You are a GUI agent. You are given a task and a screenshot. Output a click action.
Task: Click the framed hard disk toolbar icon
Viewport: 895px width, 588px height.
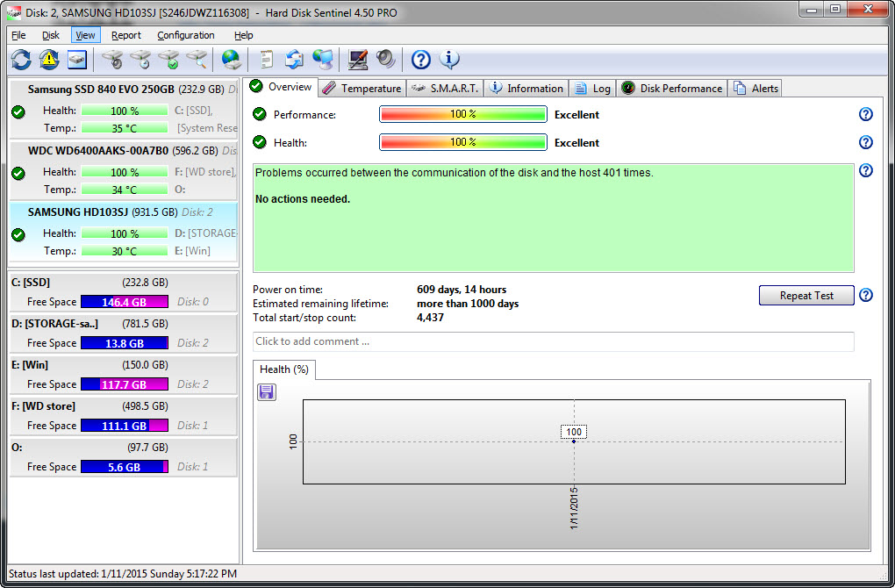point(77,60)
